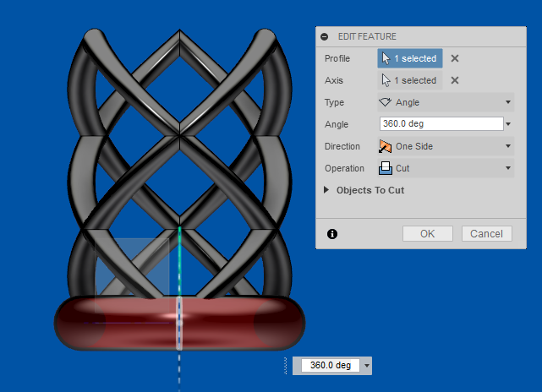Click the Profile '1 selected' selector
The image size is (542, 392).
tap(410, 58)
